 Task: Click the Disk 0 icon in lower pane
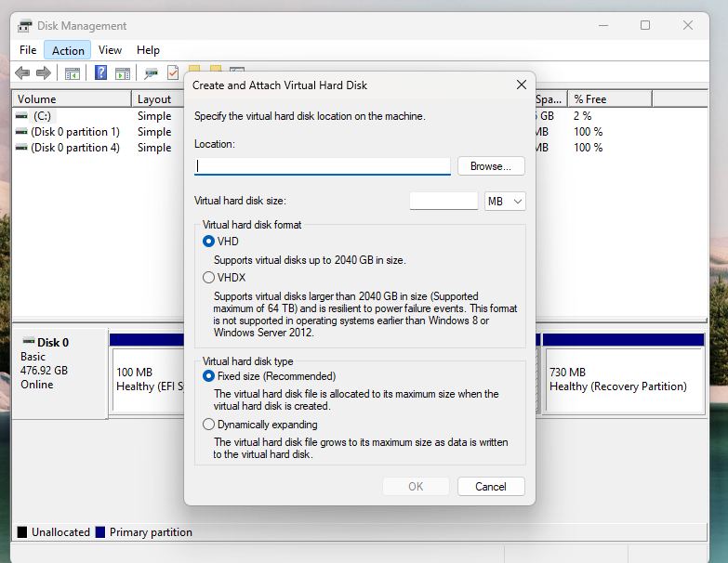point(29,341)
